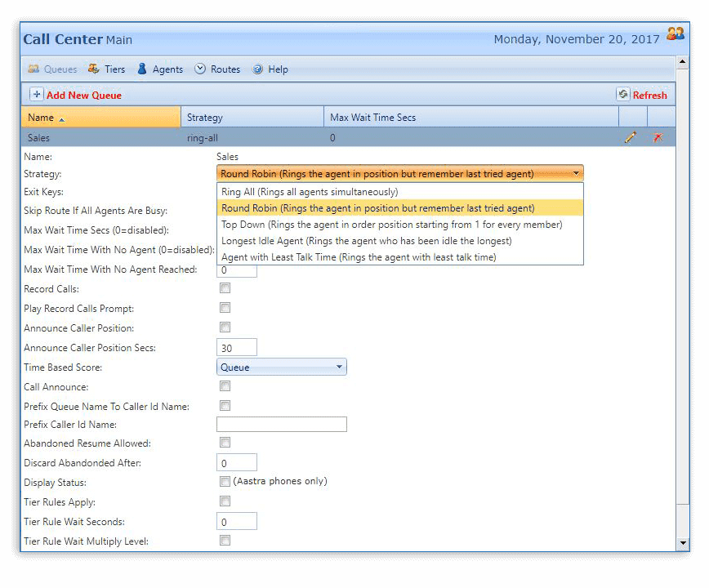The width and height of the screenshot is (709, 588).
Task: Select the Ring All strategy option
Action: coord(310,192)
